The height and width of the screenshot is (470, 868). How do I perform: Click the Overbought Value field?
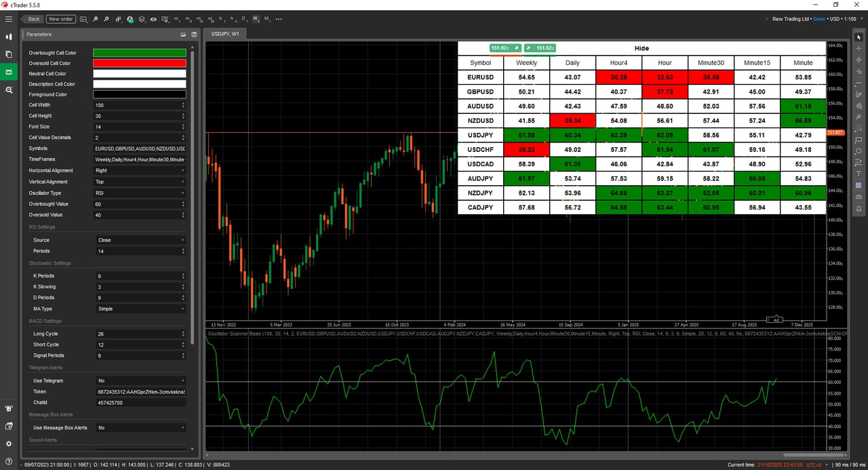[x=139, y=204]
